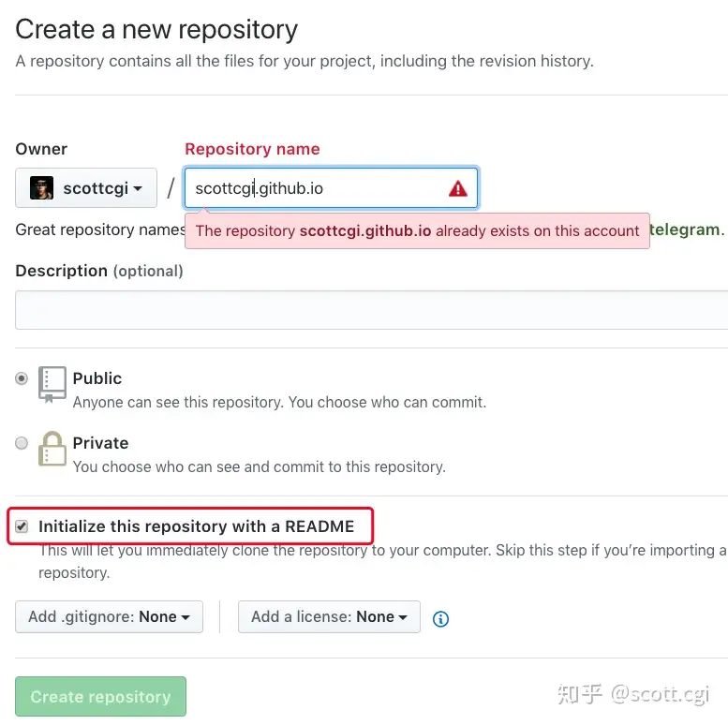728x725 pixels.
Task: Select the Private radio button
Action: tap(22, 443)
